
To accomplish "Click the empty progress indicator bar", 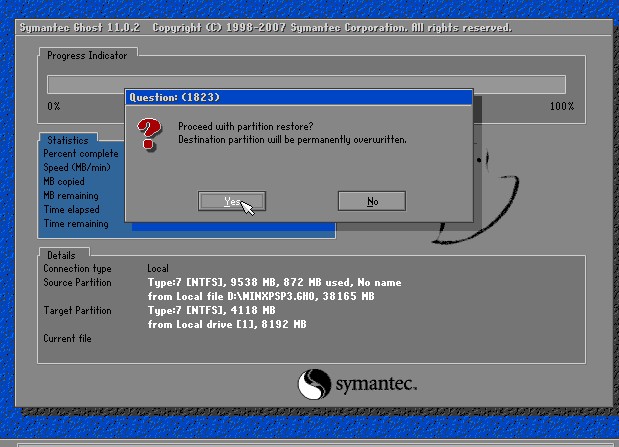I will (306, 85).
